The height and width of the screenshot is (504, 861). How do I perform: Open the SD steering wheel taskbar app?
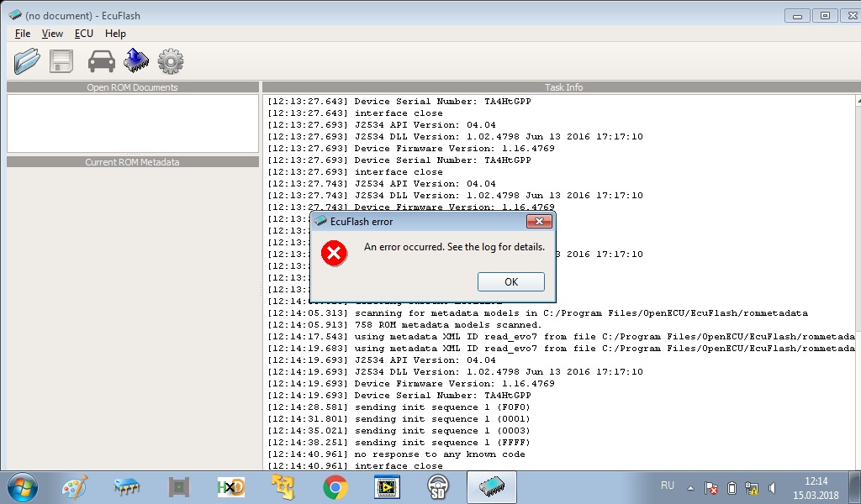tap(438, 487)
